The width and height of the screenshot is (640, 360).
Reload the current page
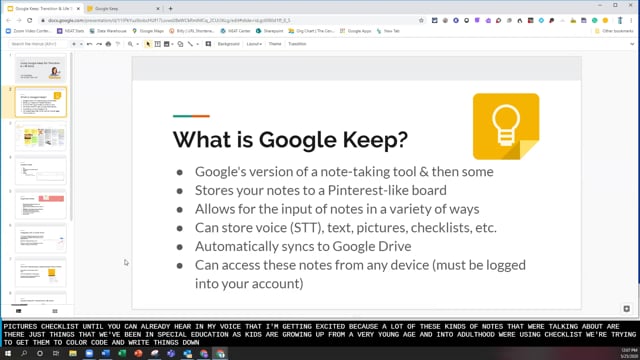29,20
